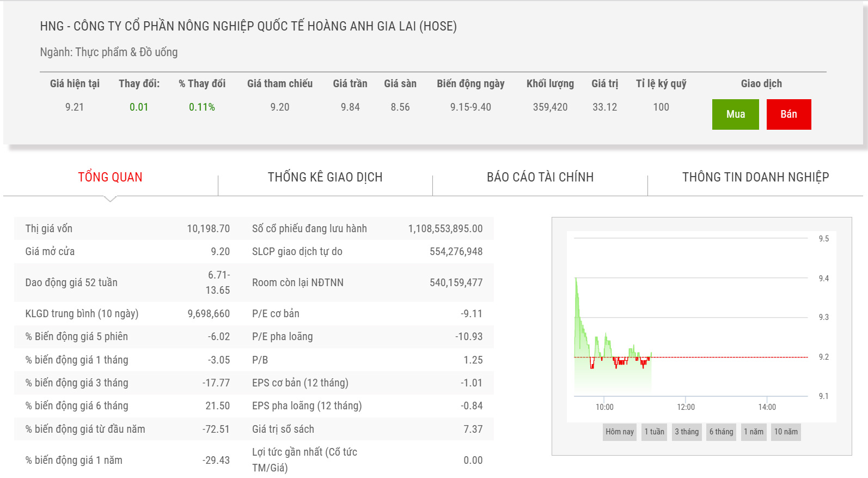Click the red Bán sell button
Screen dimensions: 868x478
(788, 114)
